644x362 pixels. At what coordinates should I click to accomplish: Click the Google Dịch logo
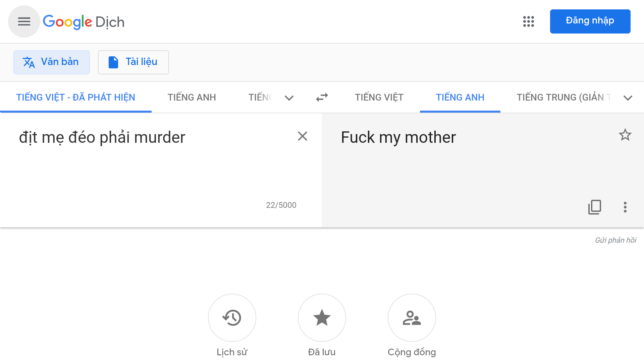pos(84,22)
